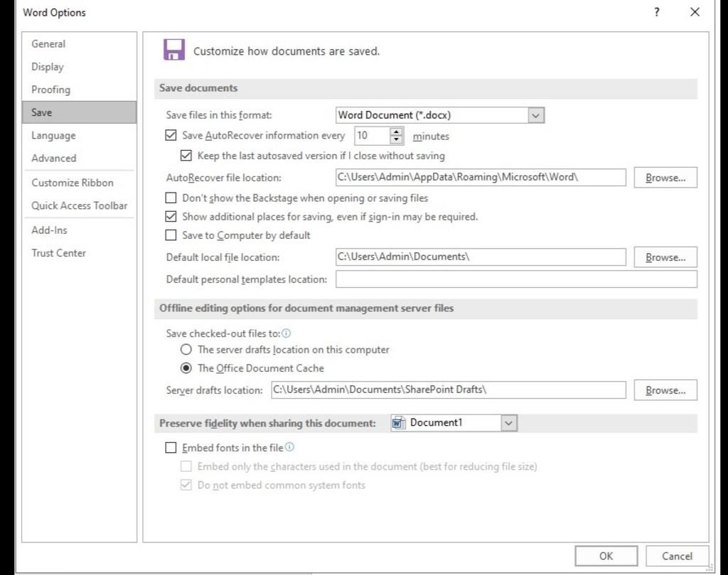728x575 pixels.
Task: Enable Don't show the Backstage checkbox
Action: point(171,198)
